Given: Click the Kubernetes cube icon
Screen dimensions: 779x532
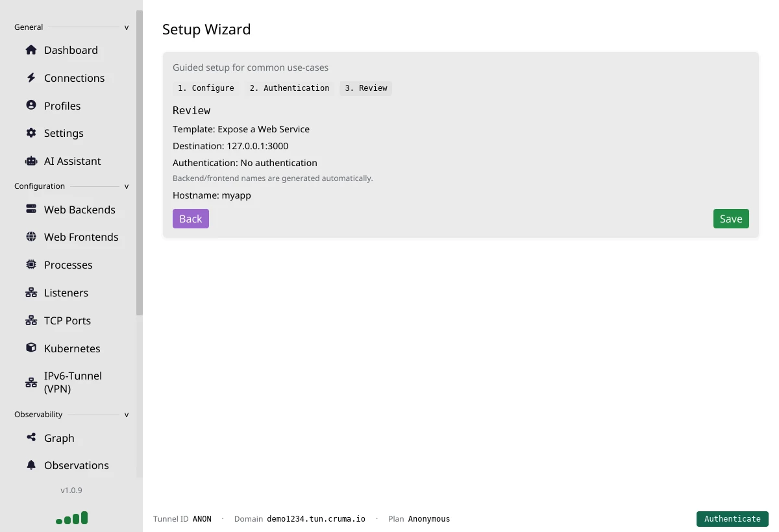Looking at the screenshot, I should (31, 348).
